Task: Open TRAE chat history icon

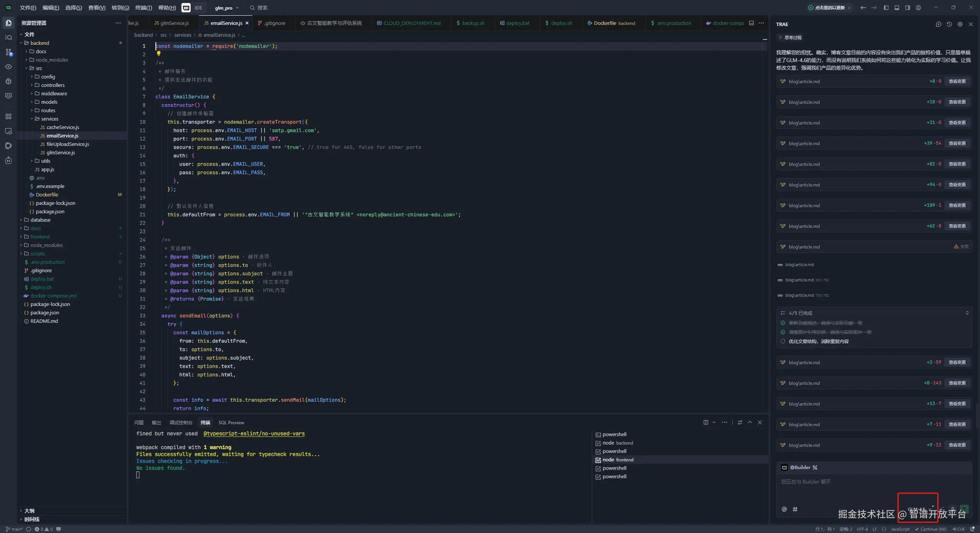Action: (x=949, y=24)
